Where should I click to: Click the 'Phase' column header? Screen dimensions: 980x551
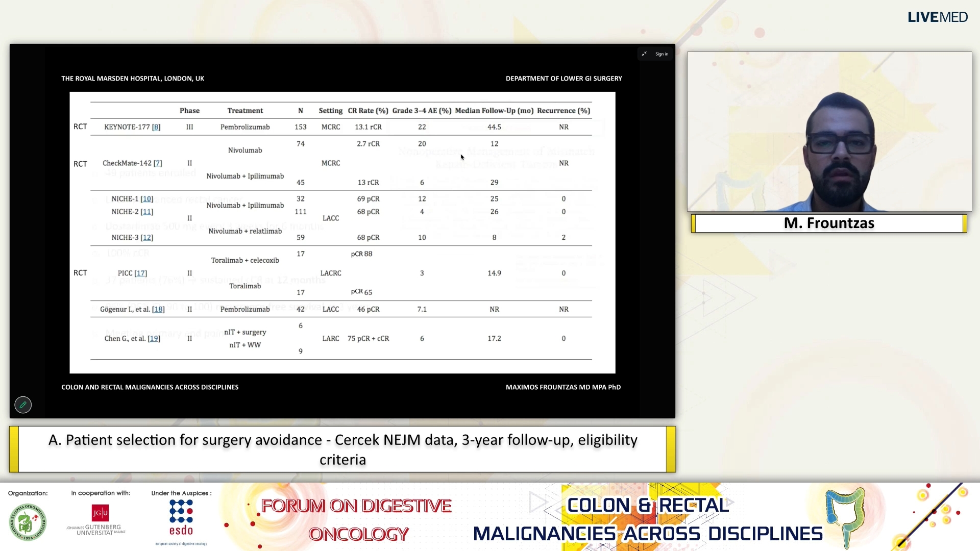point(189,111)
